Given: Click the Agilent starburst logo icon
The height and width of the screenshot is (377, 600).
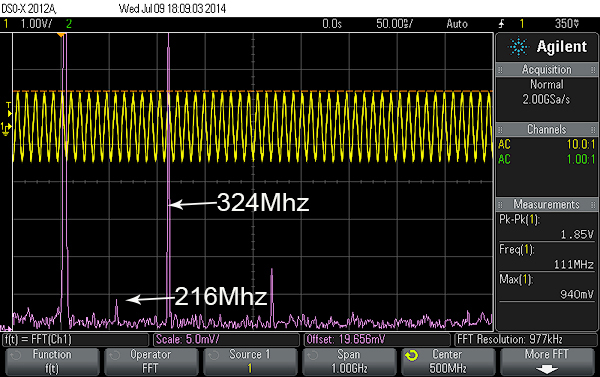Looking at the screenshot, I should pos(518,47).
